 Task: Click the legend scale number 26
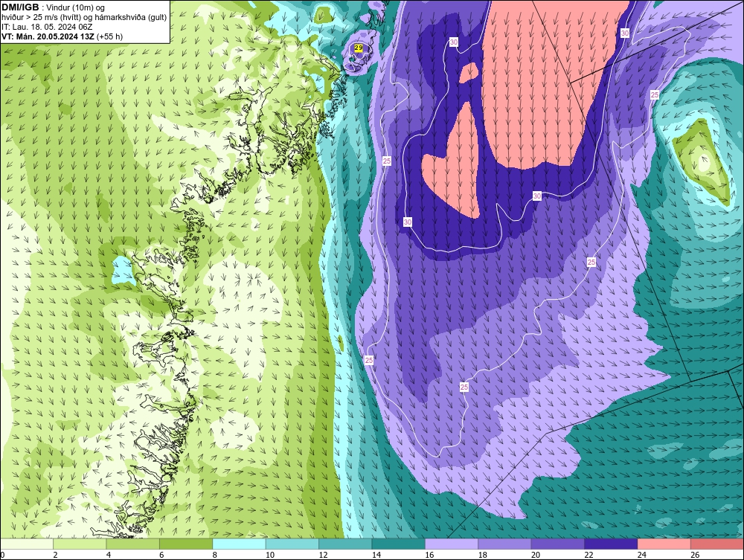[695, 555]
